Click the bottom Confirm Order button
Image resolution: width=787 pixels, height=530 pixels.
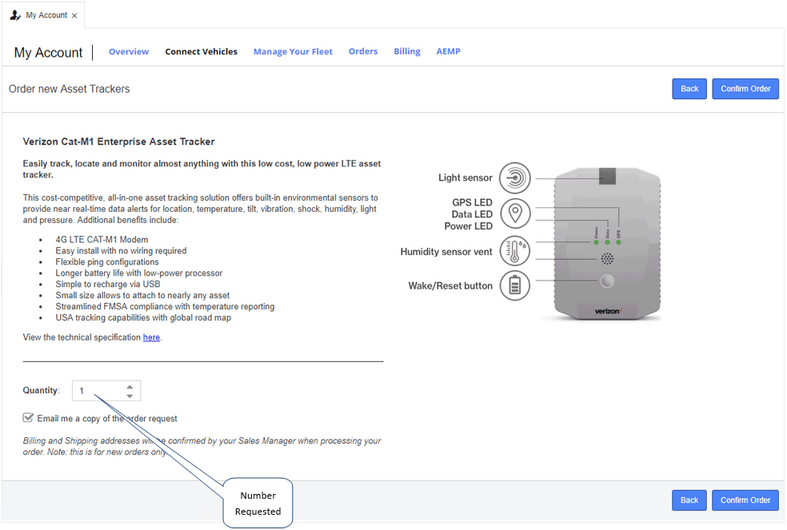[x=745, y=500]
